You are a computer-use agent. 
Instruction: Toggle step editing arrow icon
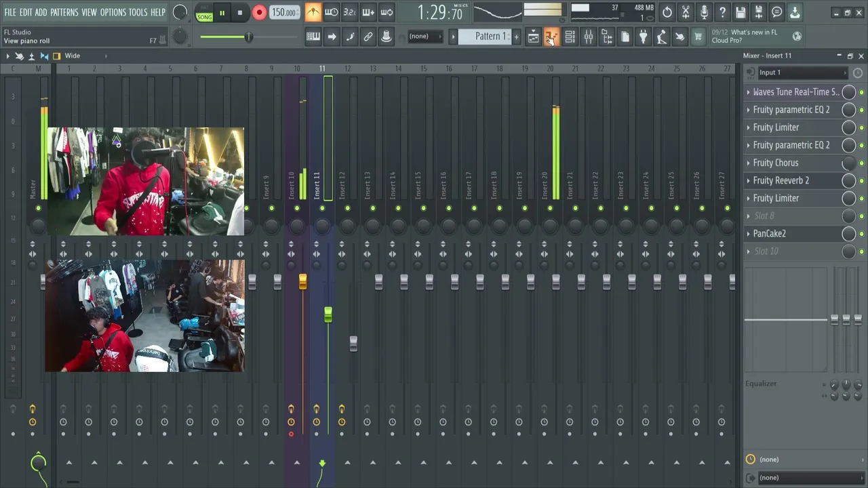point(332,37)
